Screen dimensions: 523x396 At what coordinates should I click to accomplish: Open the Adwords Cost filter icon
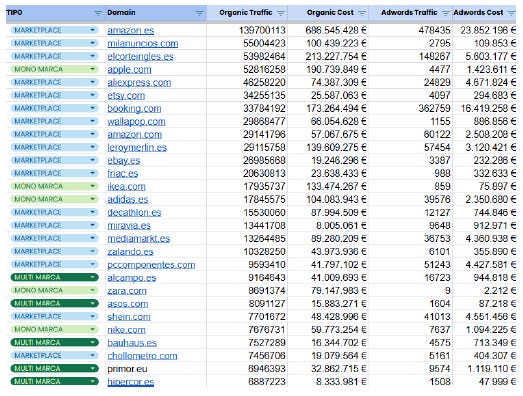pyautogui.click(x=511, y=13)
